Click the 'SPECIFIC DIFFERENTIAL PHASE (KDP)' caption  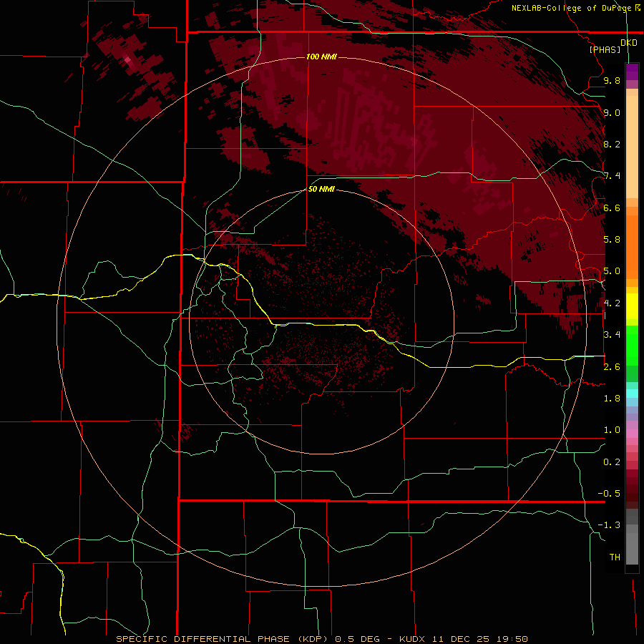[x=223, y=639]
